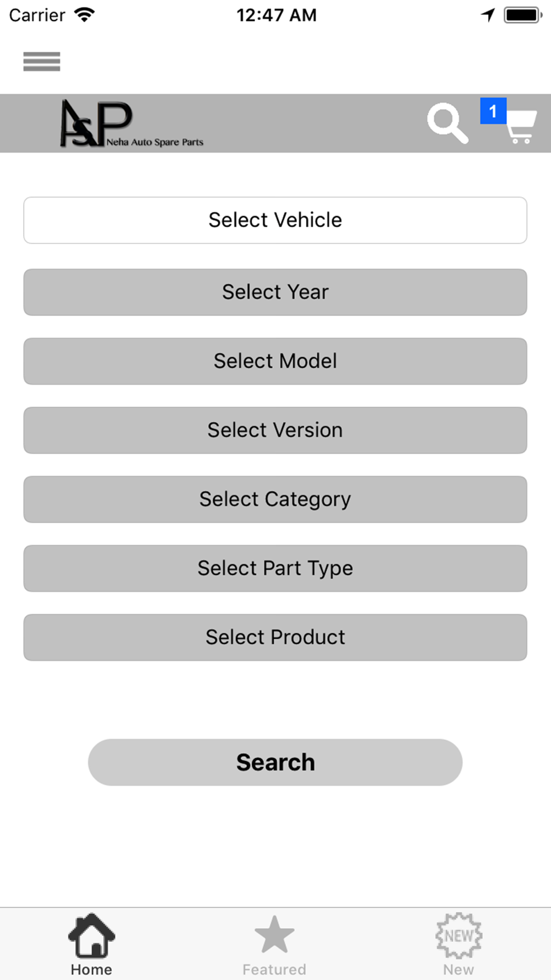Open the shopping cart
The width and height of the screenshot is (551, 980).
[x=521, y=126]
